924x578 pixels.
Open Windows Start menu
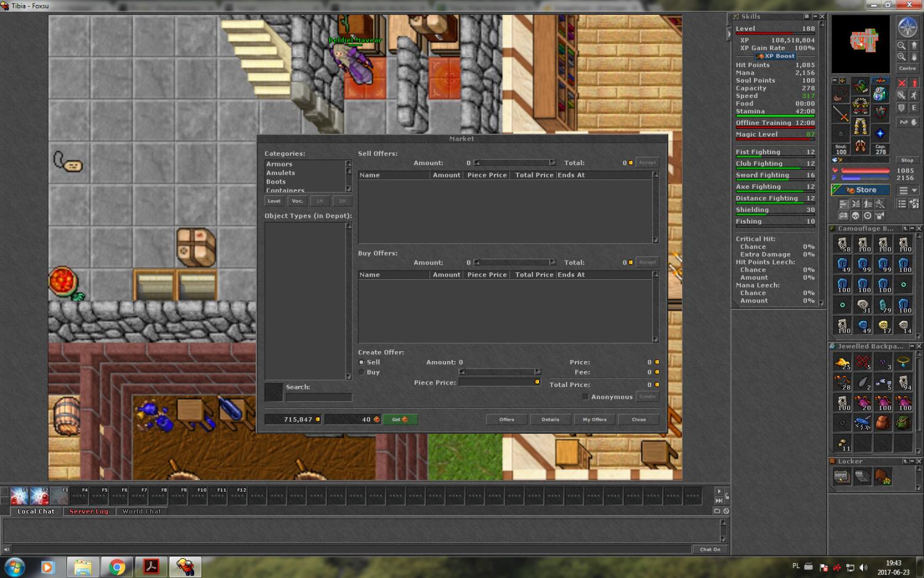point(14,567)
